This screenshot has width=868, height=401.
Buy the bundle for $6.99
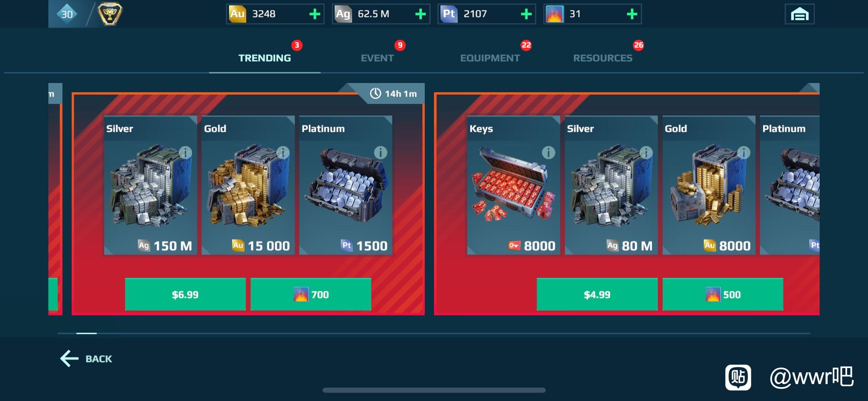185,294
